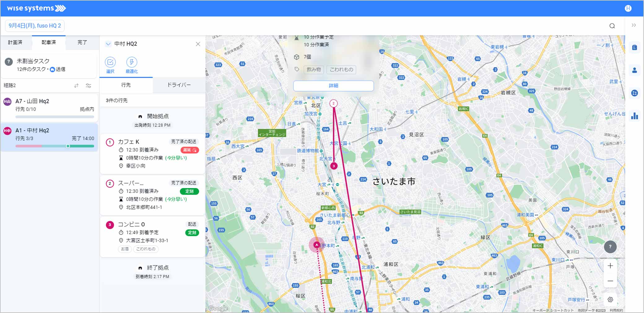The image size is (644, 313).
Task: Open the clipboard tasks icon in right sidebar
Action: [x=634, y=48]
